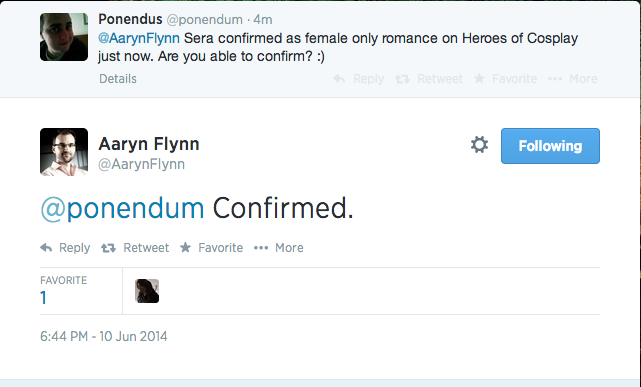Click the Aaryn Flynn display name
The width and height of the screenshot is (641, 387).
pos(149,144)
